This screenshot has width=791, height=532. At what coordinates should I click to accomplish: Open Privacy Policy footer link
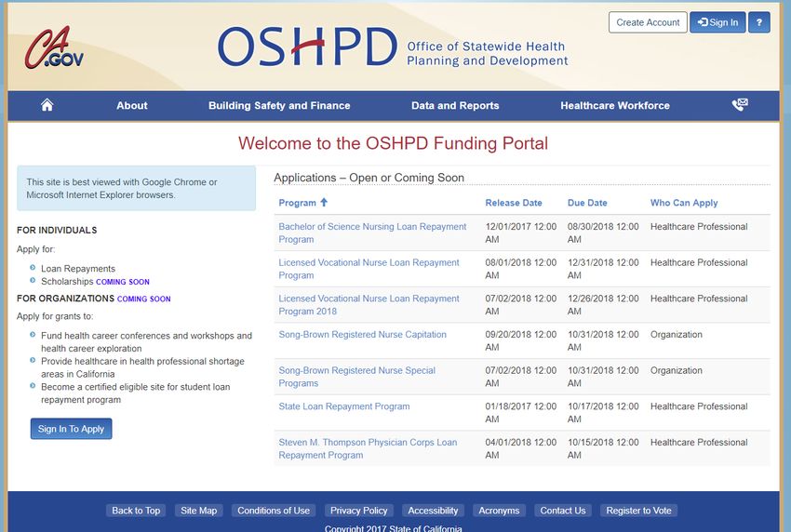pyautogui.click(x=358, y=511)
